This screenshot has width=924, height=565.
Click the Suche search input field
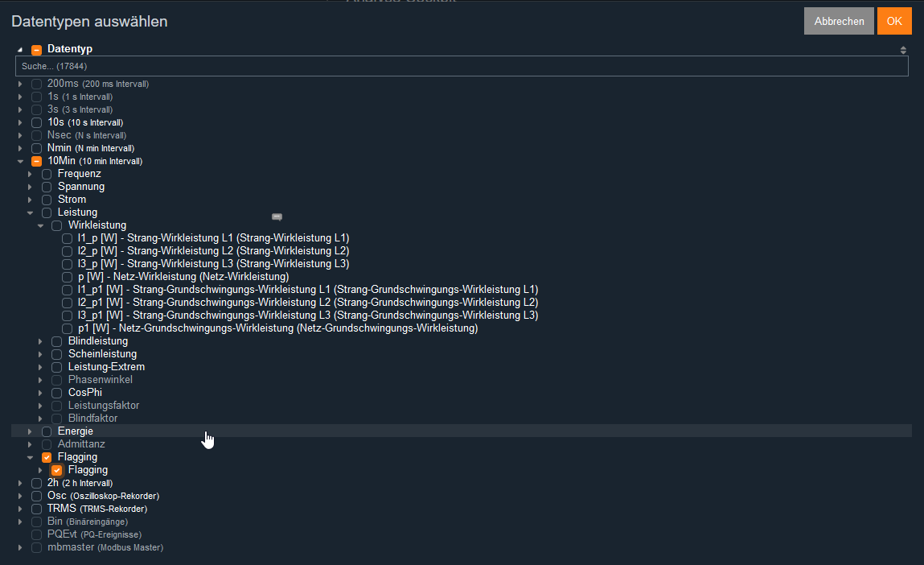point(461,66)
